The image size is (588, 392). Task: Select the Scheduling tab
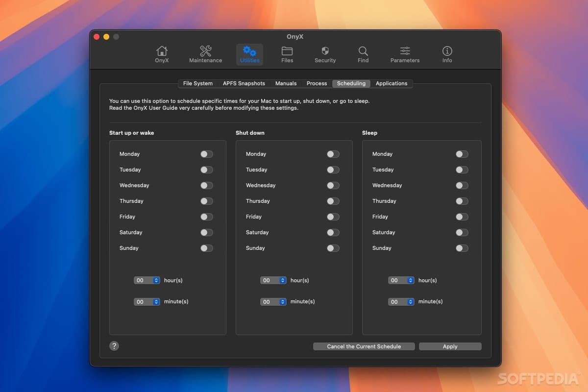coord(351,83)
